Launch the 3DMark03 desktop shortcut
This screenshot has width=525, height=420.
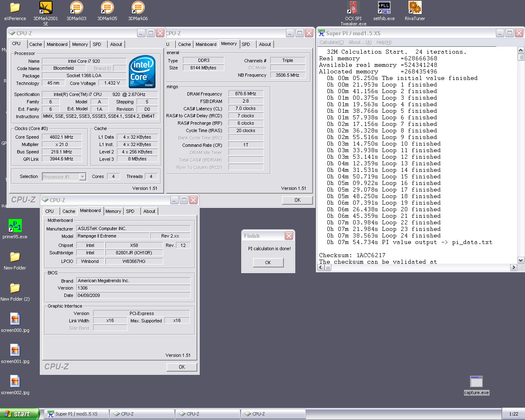click(76, 11)
